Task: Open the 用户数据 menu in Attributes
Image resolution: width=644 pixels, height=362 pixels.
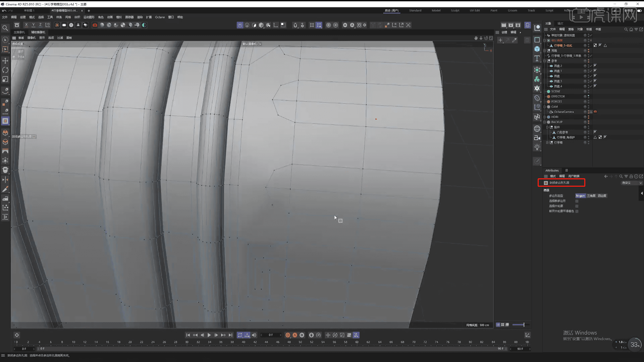Action: [574, 176]
